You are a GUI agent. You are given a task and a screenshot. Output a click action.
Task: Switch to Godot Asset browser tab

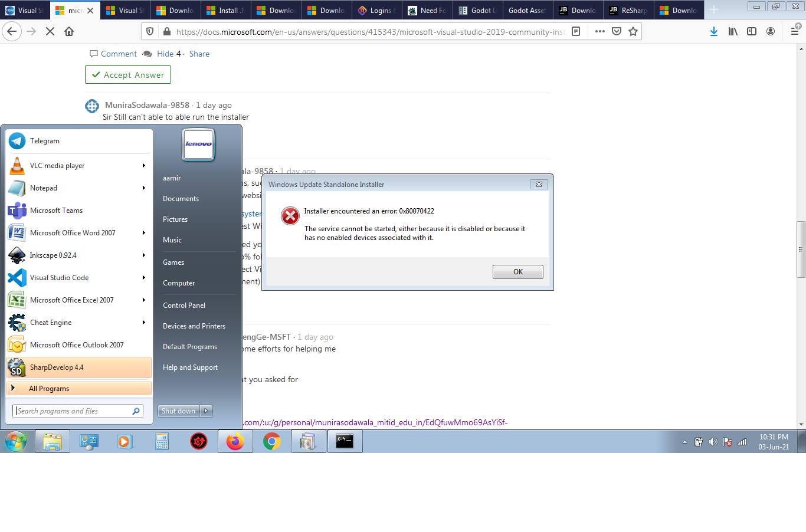(x=527, y=10)
